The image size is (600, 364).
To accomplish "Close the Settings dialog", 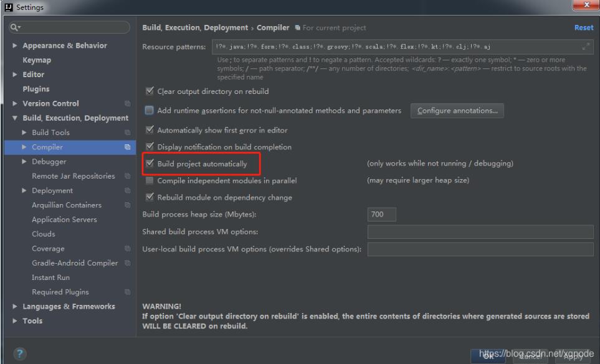I will tap(586, 5).
